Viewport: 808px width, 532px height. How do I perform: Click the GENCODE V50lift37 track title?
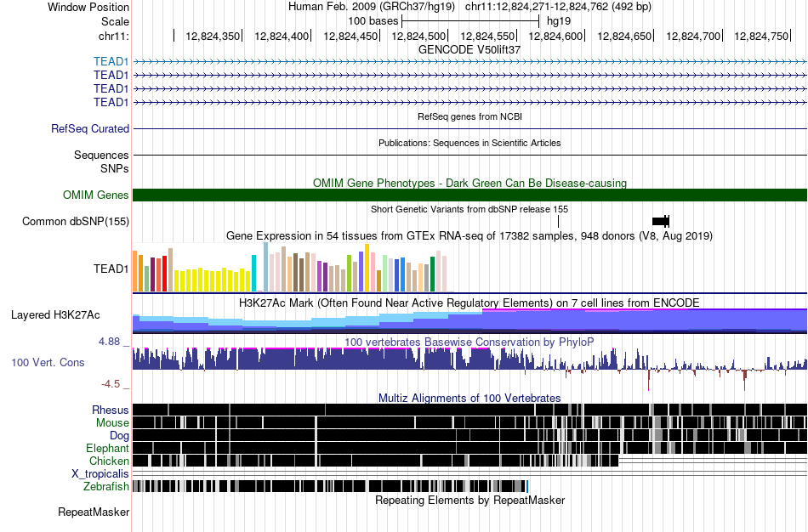(469, 50)
